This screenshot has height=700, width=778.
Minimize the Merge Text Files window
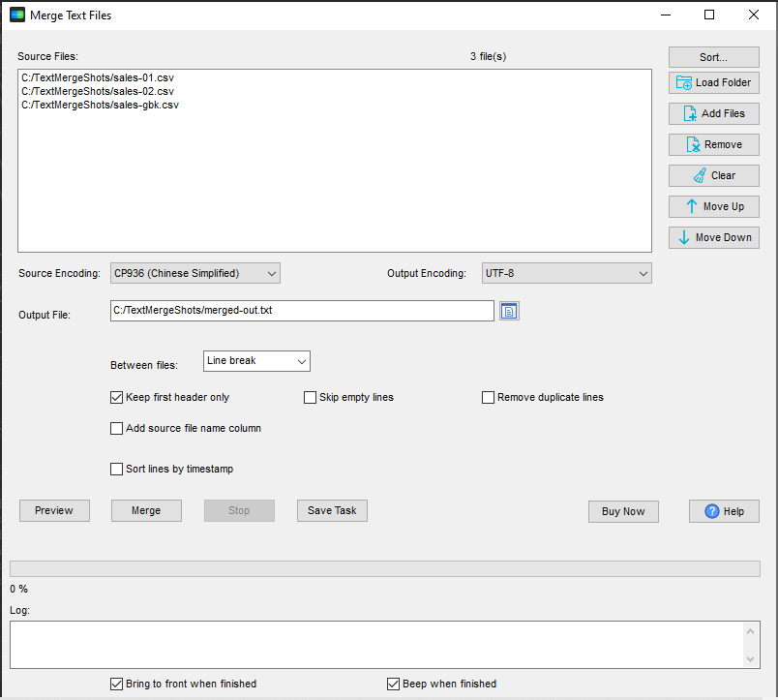point(666,15)
